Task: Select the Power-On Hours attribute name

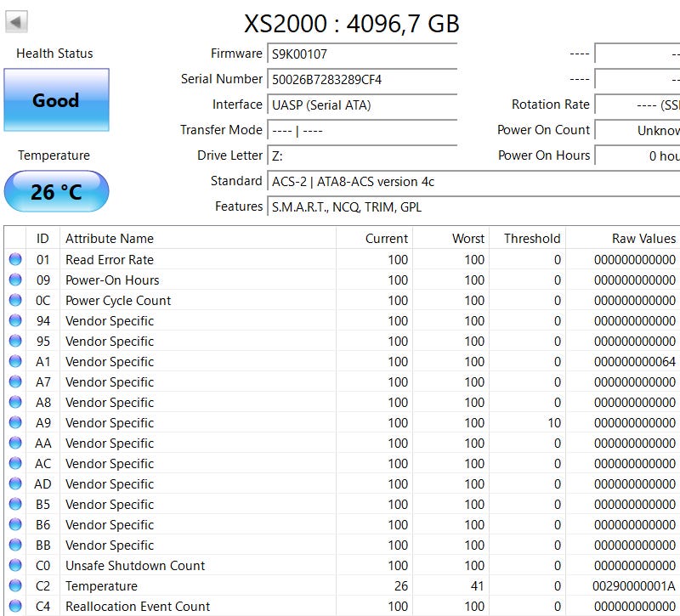Action: click(x=112, y=280)
